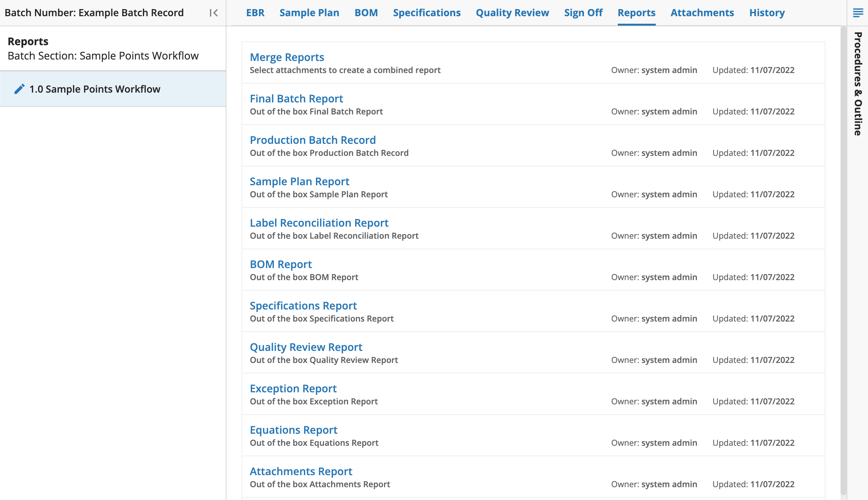Open the Procedures & Outline menu icon

pyautogui.click(x=858, y=13)
